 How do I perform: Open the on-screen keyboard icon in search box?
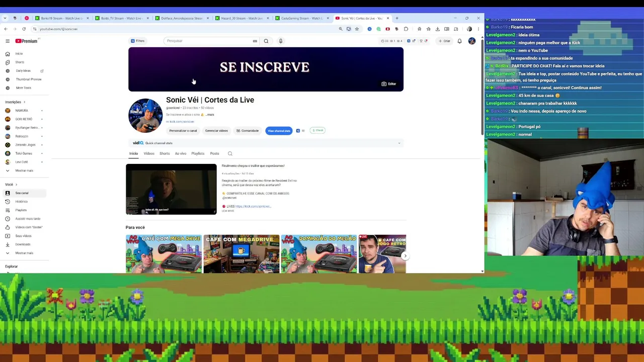pos(255,41)
